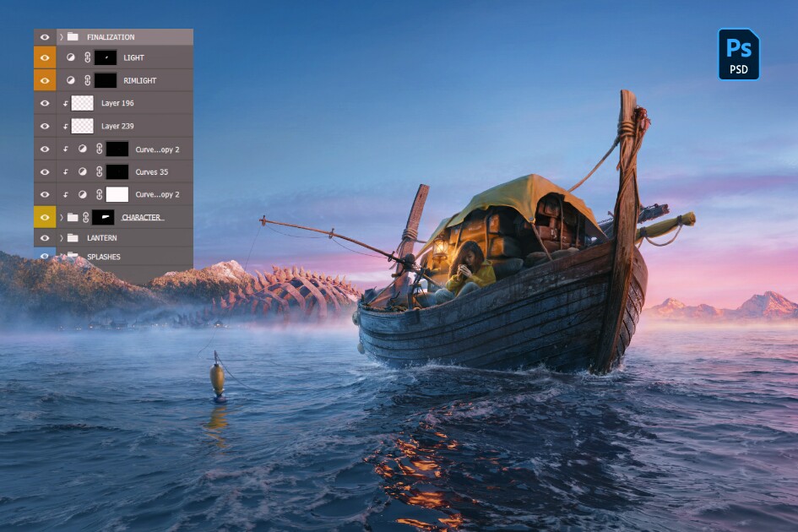Select the LIGHT layer's black mask thumbnail
The image size is (798, 532).
click(106, 57)
